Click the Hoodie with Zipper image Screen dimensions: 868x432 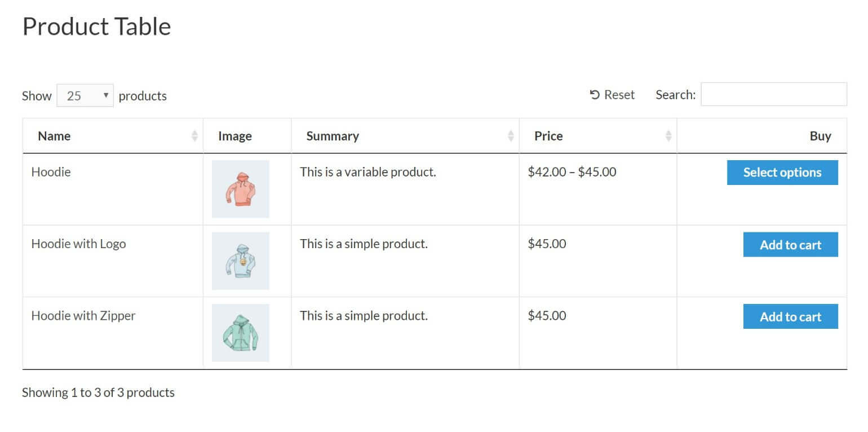pos(240,333)
